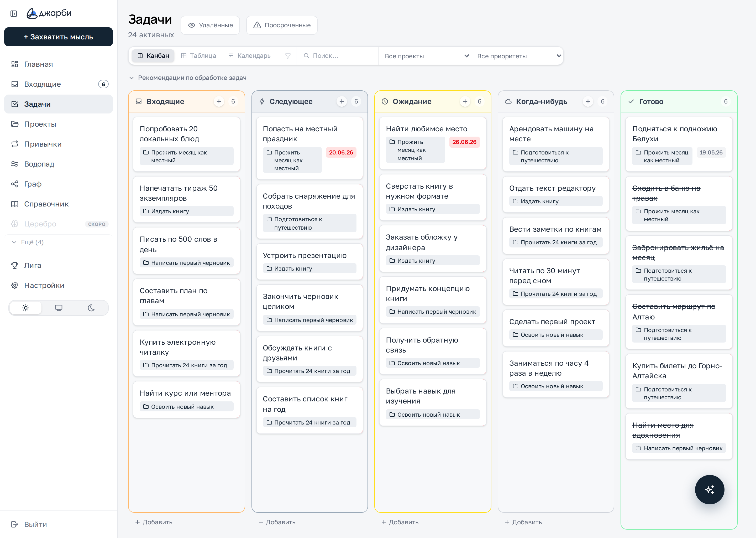
Task: Click Добавить under Когда-нибудь column
Action: pyautogui.click(x=523, y=522)
